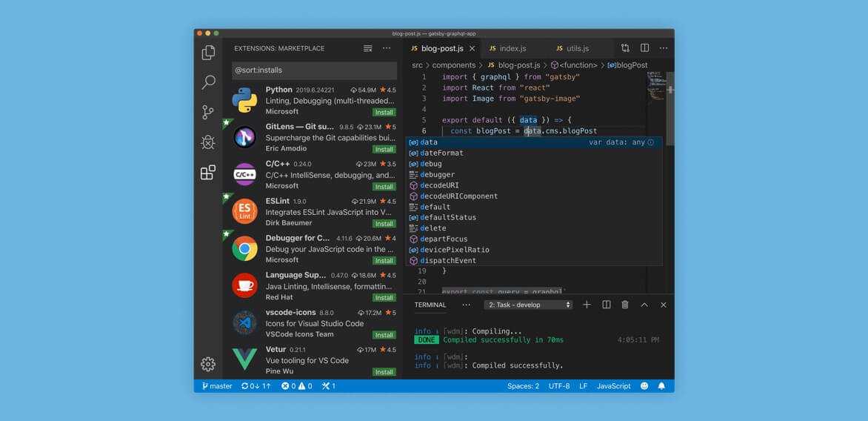Click the running tasks tools status item

click(329, 386)
